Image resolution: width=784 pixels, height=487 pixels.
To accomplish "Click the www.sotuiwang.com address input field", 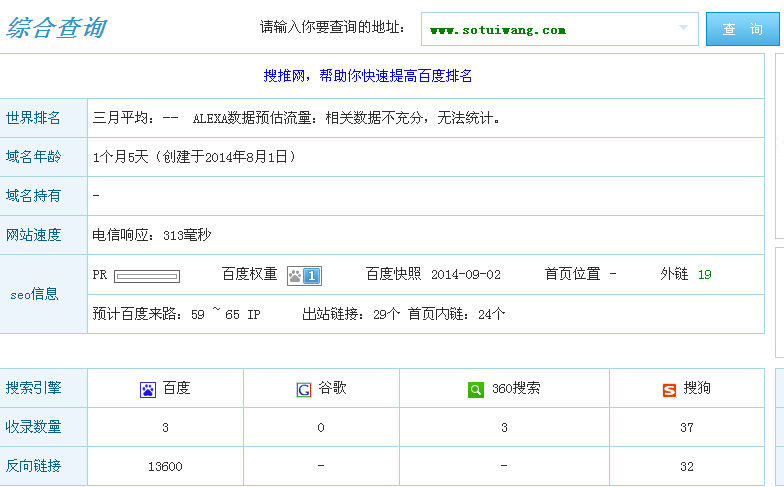I will coord(560,29).
